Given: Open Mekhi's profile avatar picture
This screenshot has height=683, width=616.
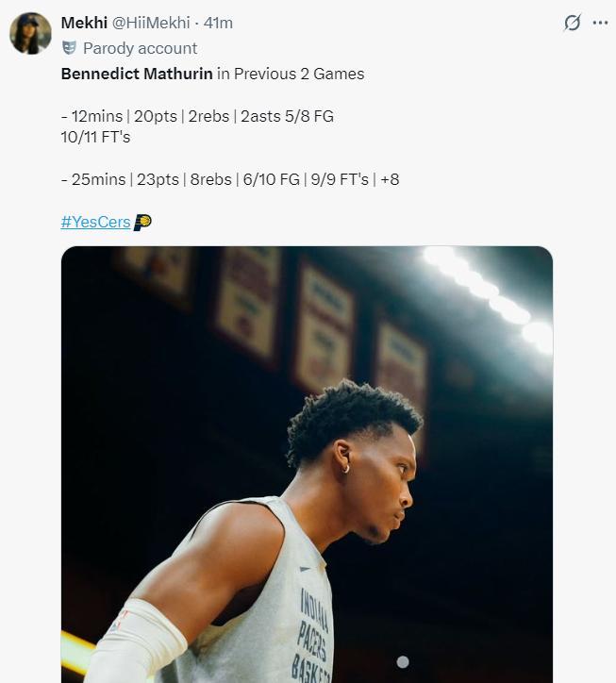Looking at the screenshot, I should 30,34.
